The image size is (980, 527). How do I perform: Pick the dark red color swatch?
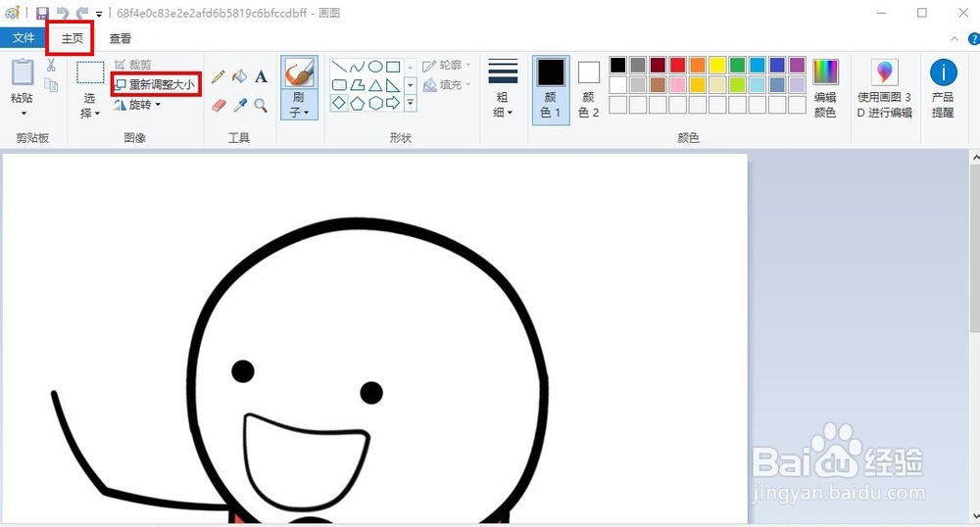(658, 65)
